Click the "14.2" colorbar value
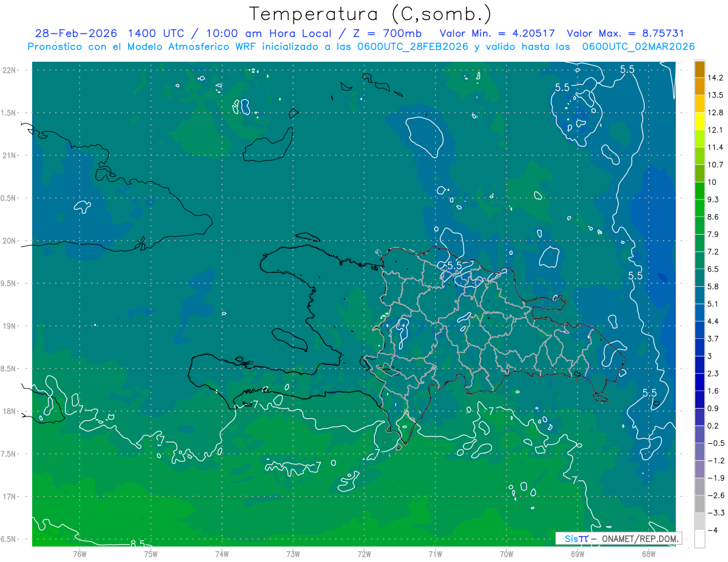Image resolution: width=728 pixels, height=562 pixels. pyautogui.click(x=716, y=78)
